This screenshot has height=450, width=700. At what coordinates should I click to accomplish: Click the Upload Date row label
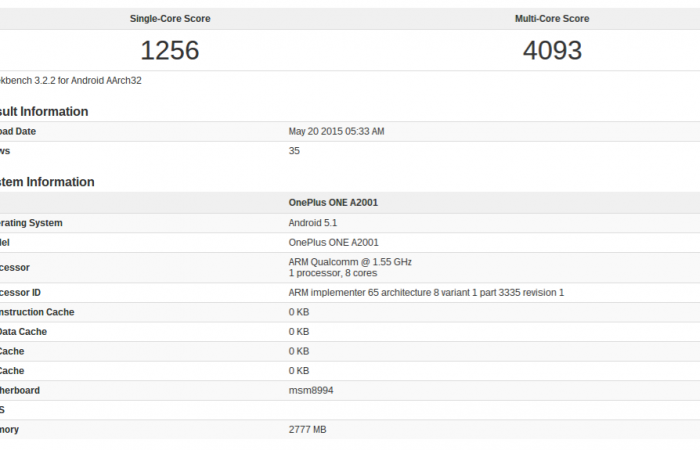tap(20, 131)
